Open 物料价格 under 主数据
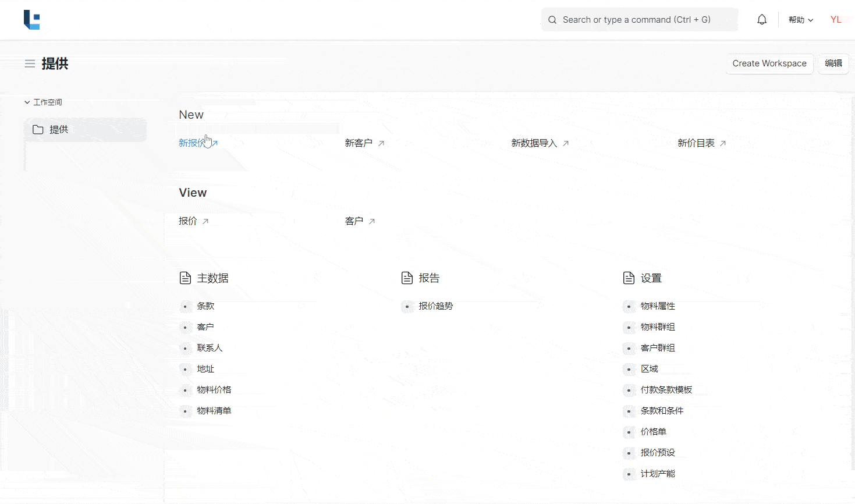 (x=214, y=390)
